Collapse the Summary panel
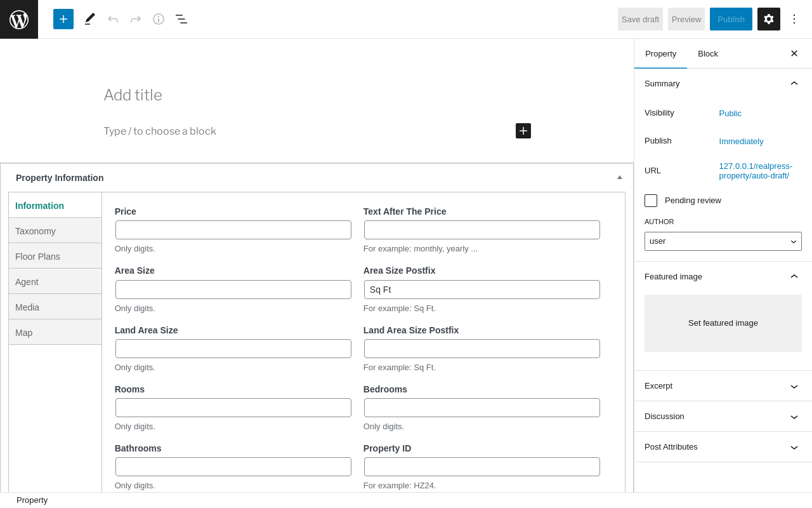The height and width of the screenshot is (508, 812). point(723,83)
